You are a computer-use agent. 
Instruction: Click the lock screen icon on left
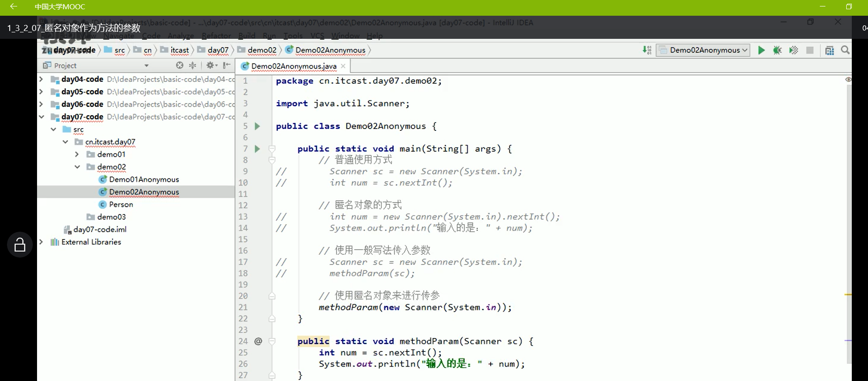pos(20,245)
